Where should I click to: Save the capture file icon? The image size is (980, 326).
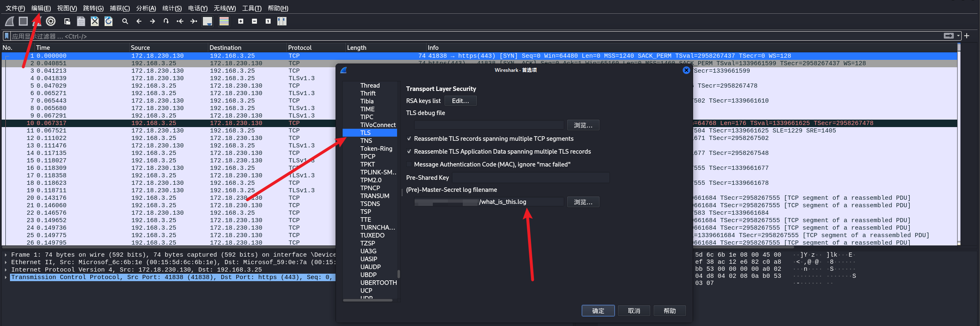pyautogui.click(x=81, y=21)
